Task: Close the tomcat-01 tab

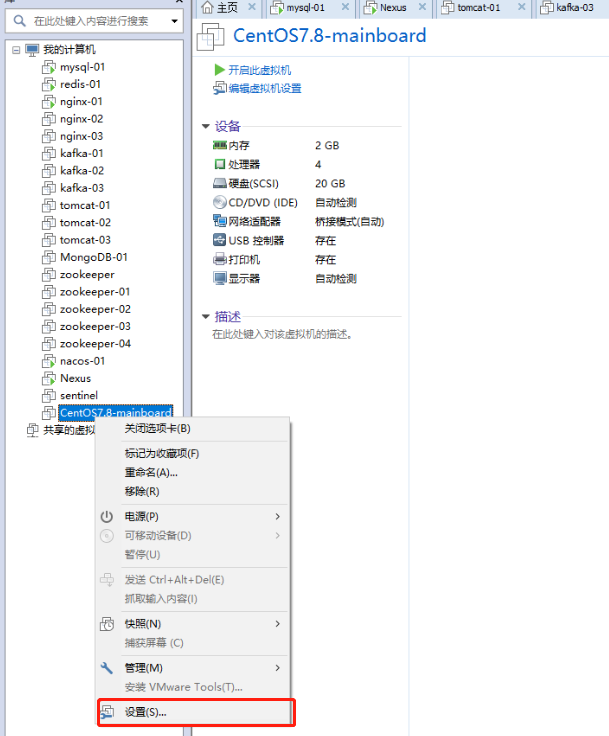Action: 522,7
